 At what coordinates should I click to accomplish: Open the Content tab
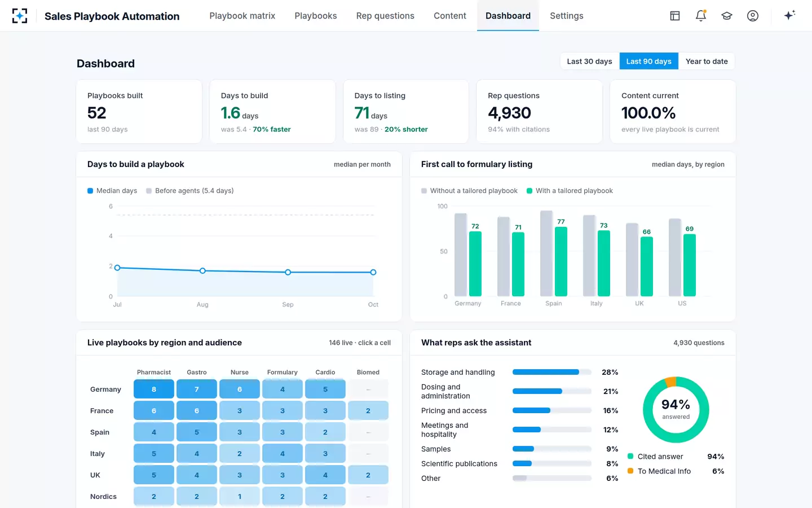450,16
